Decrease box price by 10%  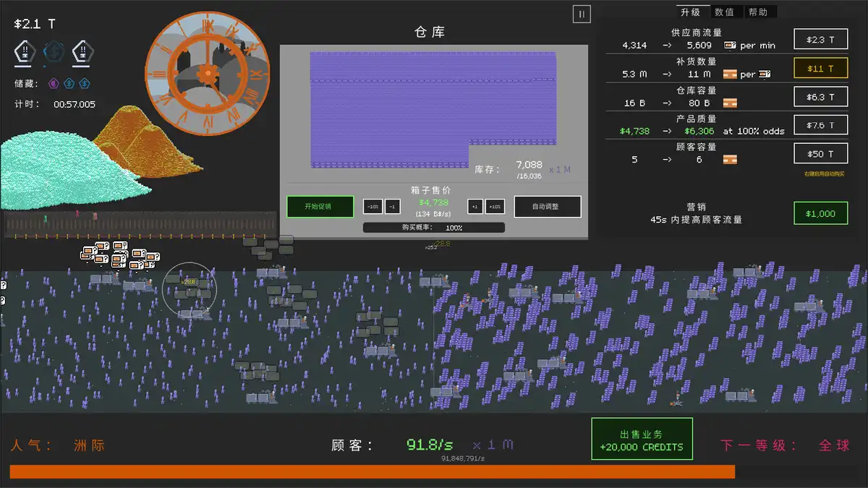[x=373, y=207]
